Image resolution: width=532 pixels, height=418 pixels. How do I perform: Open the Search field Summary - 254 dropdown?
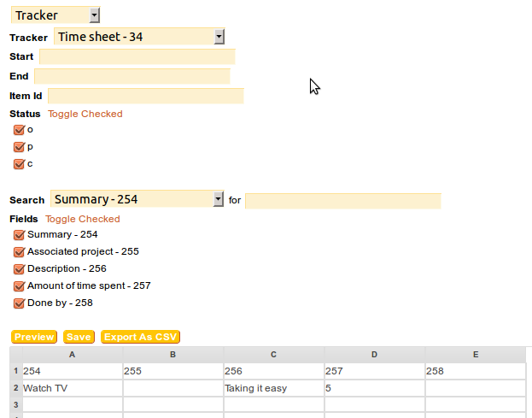137,199
